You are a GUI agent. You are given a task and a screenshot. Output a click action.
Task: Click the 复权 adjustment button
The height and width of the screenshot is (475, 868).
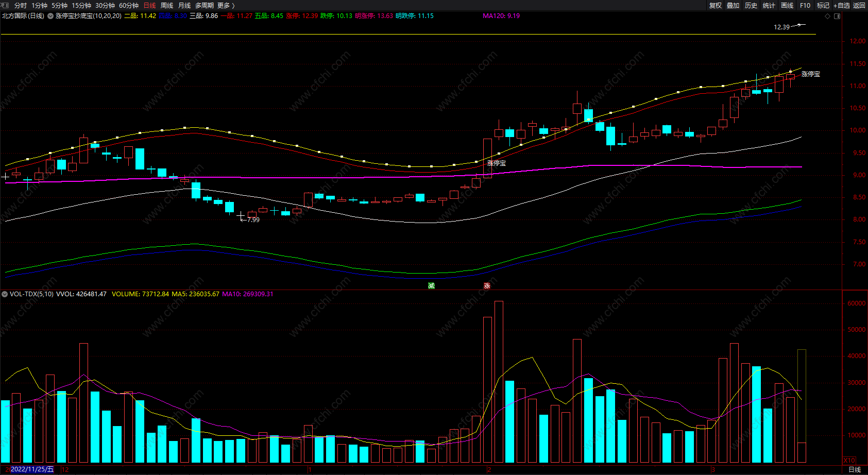716,5
